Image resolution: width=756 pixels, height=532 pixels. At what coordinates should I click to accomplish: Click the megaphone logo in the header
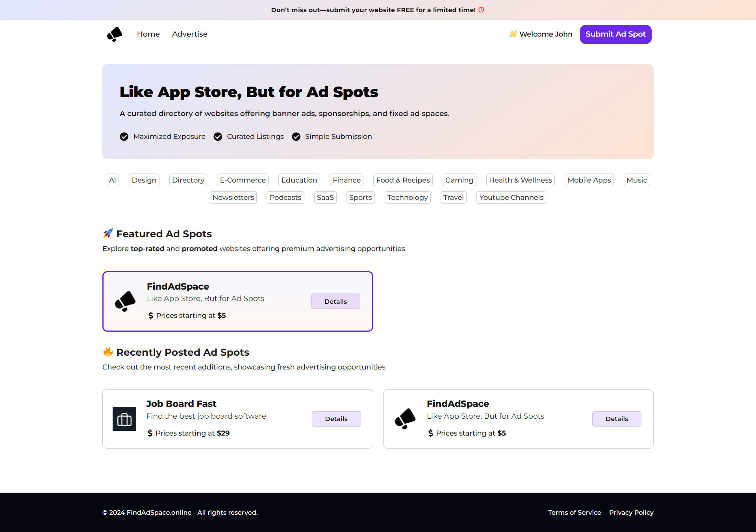115,34
